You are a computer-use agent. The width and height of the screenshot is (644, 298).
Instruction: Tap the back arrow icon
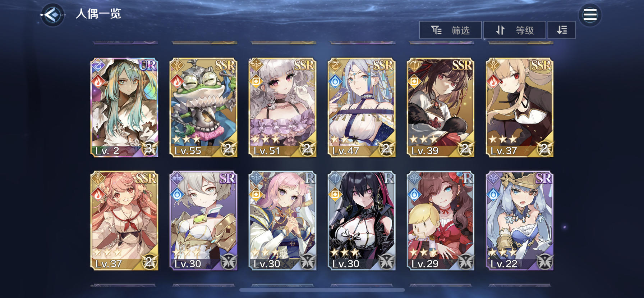[52, 15]
